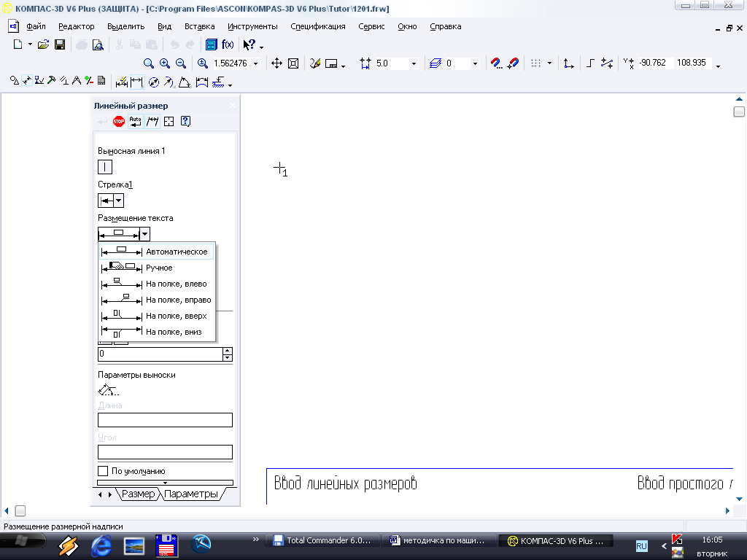
Task: Disable snaps with the second magnet icon
Action: pos(513,63)
